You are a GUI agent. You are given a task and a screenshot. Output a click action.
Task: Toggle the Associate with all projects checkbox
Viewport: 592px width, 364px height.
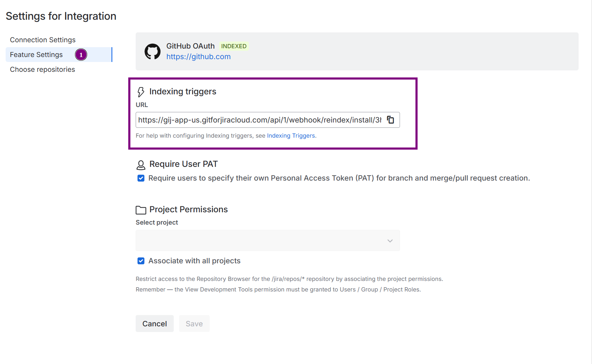pos(141,261)
